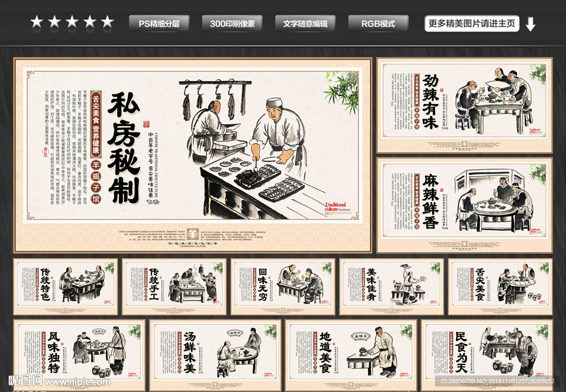Select the 回味无穷 poster thumbnail
The height and width of the screenshot is (392, 566).
pyautogui.click(x=283, y=287)
